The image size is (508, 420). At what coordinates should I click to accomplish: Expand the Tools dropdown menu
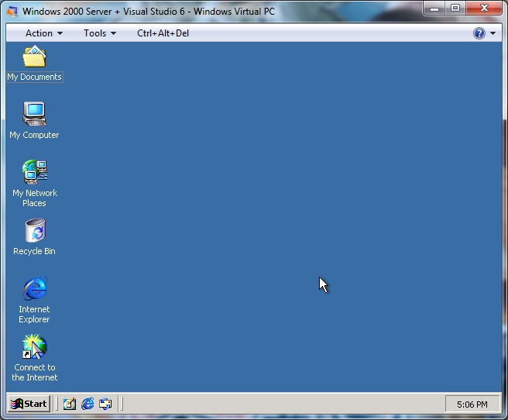click(x=100, y=33)
